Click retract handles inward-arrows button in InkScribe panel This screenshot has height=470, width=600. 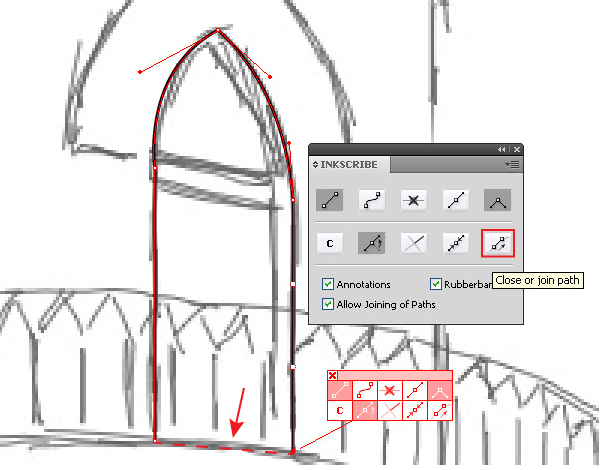click(x=456, y=243)
